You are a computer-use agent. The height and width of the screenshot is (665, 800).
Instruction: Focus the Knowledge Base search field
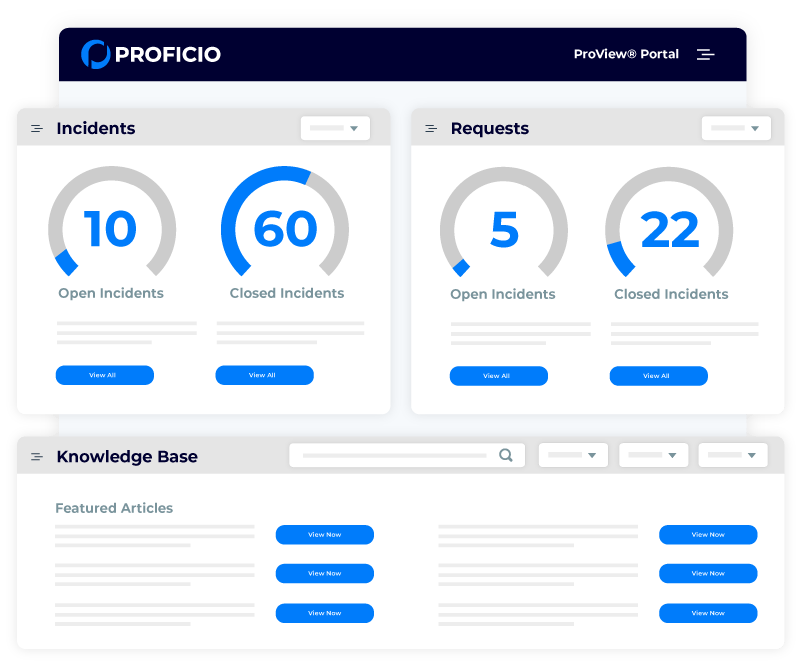[x=395, y=456]
